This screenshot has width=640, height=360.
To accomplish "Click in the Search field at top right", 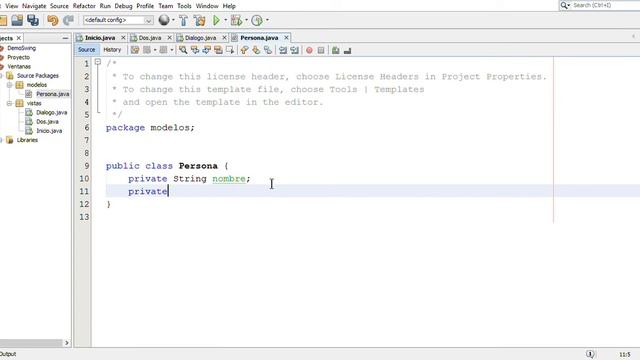I will pyautogui.click(x=606, y=5).
